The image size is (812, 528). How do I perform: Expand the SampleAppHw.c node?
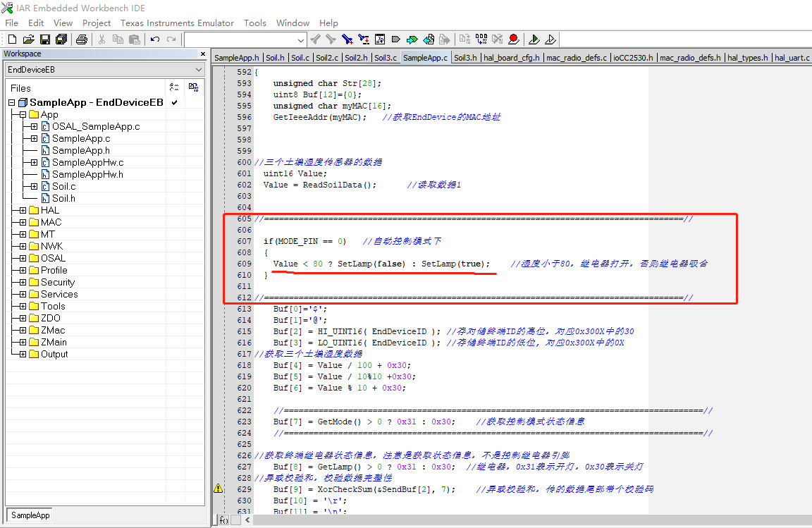click(34, 163)
